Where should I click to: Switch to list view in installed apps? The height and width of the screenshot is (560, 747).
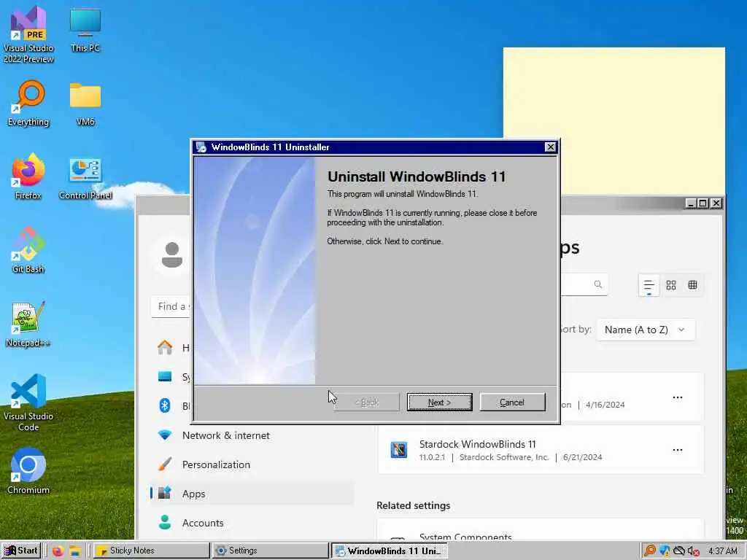click(649, 285)
